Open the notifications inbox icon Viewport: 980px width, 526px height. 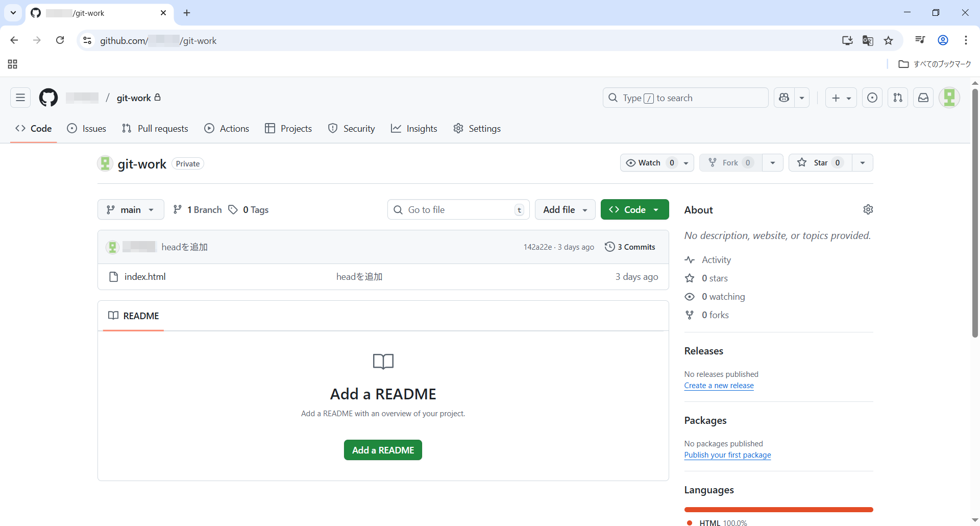923,98
